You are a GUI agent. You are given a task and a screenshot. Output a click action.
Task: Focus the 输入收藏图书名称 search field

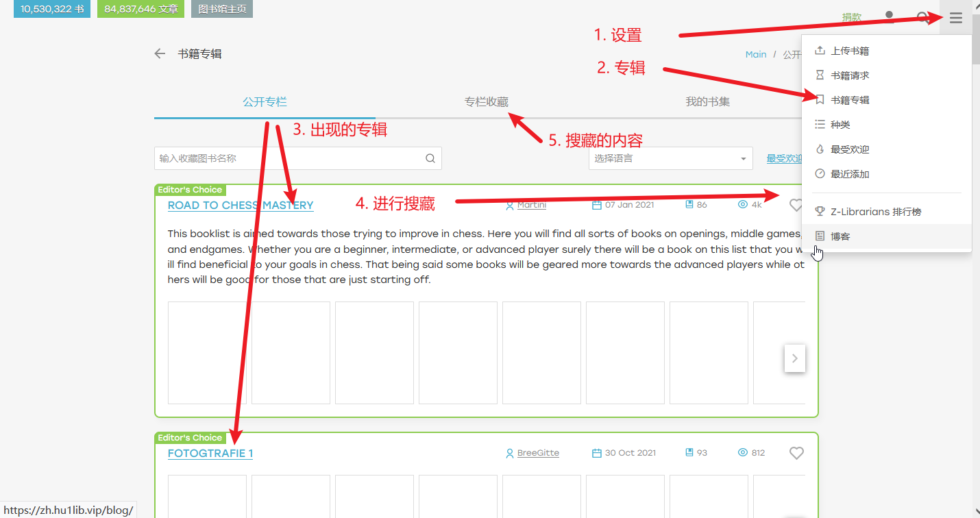coord(288,158)
